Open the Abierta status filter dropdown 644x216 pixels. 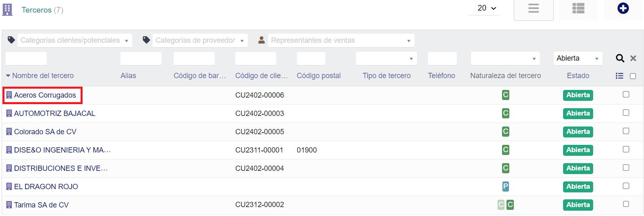(577, 59)
